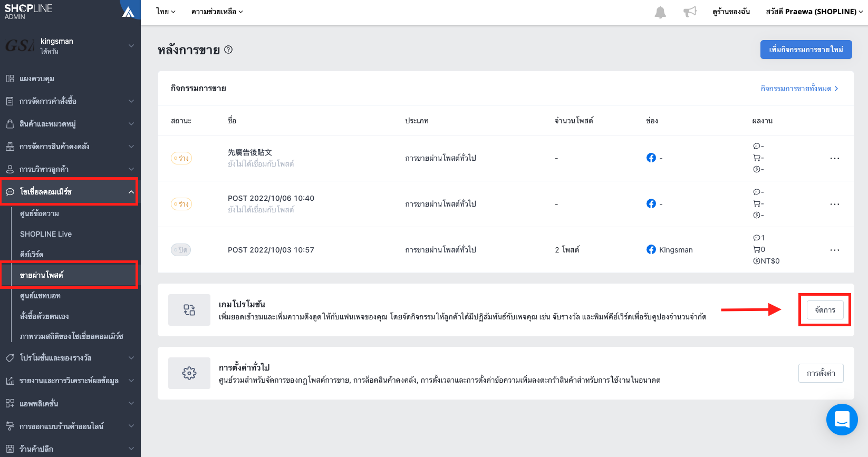Click Facebook icon in the 先廣告後貼文 row

[x=651, y=158]
